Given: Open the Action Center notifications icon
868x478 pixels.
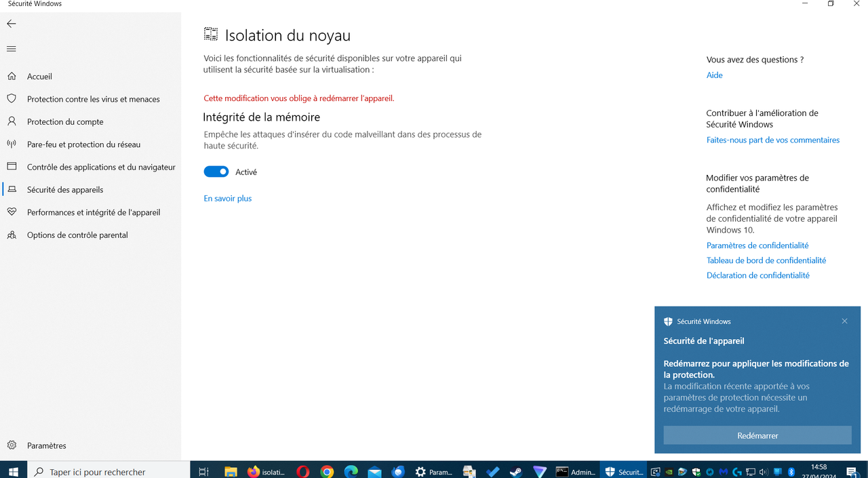Looking at the screenshot, I should coord(852,471).
